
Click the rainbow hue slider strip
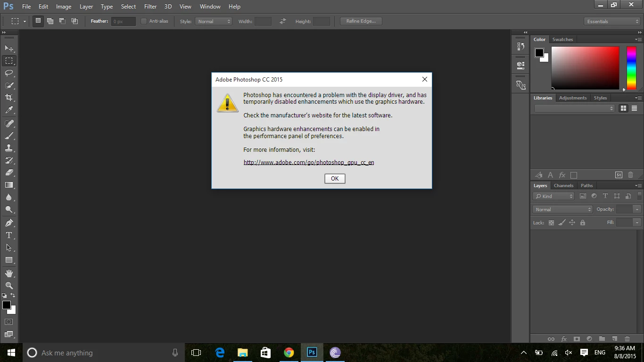click(632, 68)
